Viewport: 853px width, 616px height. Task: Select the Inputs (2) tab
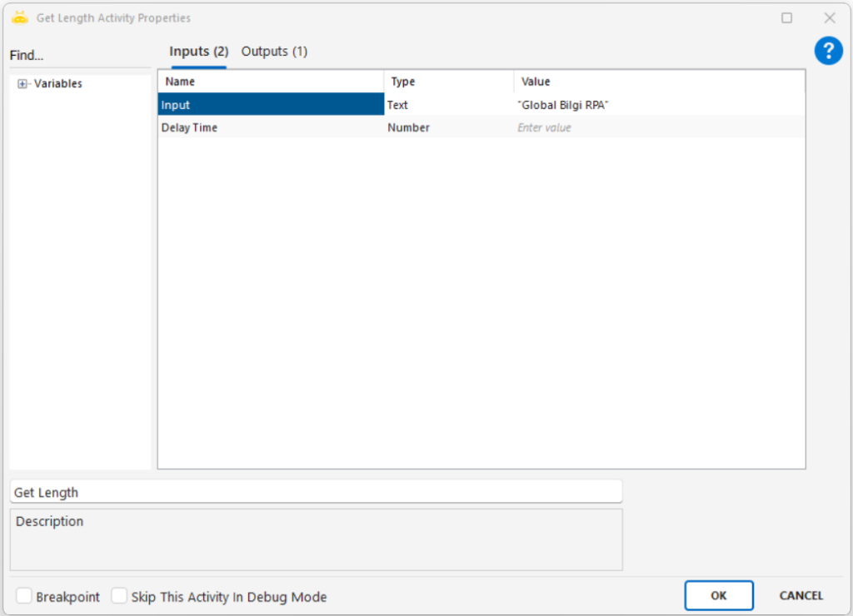coord(198,52)
